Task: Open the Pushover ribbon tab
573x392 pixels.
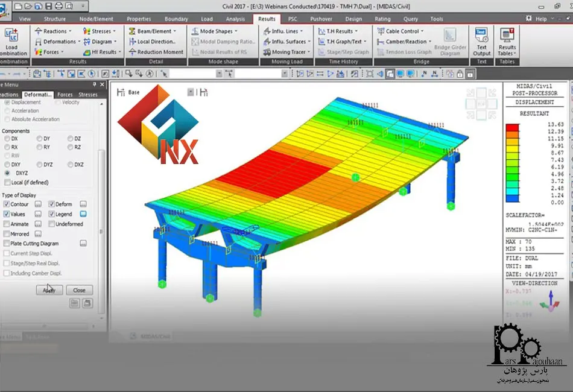Action: click(321, 19)
